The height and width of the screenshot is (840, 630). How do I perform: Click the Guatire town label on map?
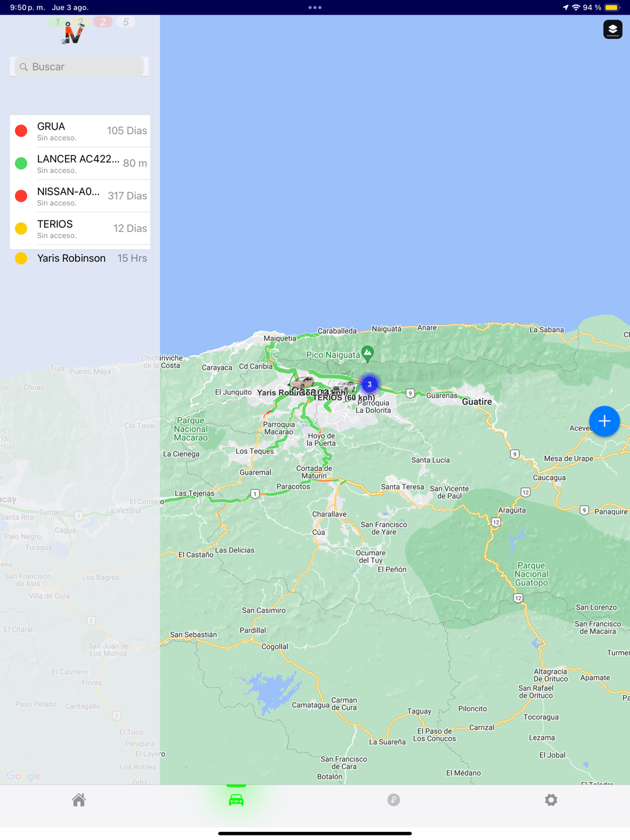tap(477, 402)
